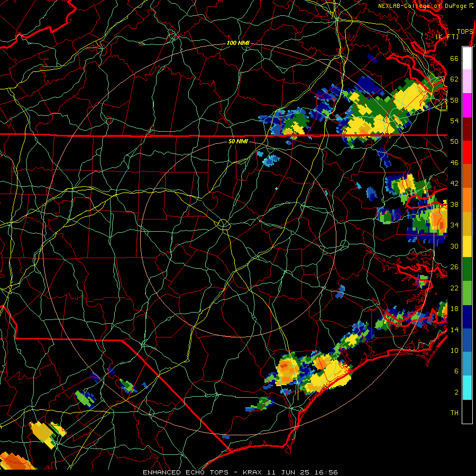Screen dimensions: 476x476
Task: Select the mustard gold legend swatch
Action: click(x=467, y=223)
